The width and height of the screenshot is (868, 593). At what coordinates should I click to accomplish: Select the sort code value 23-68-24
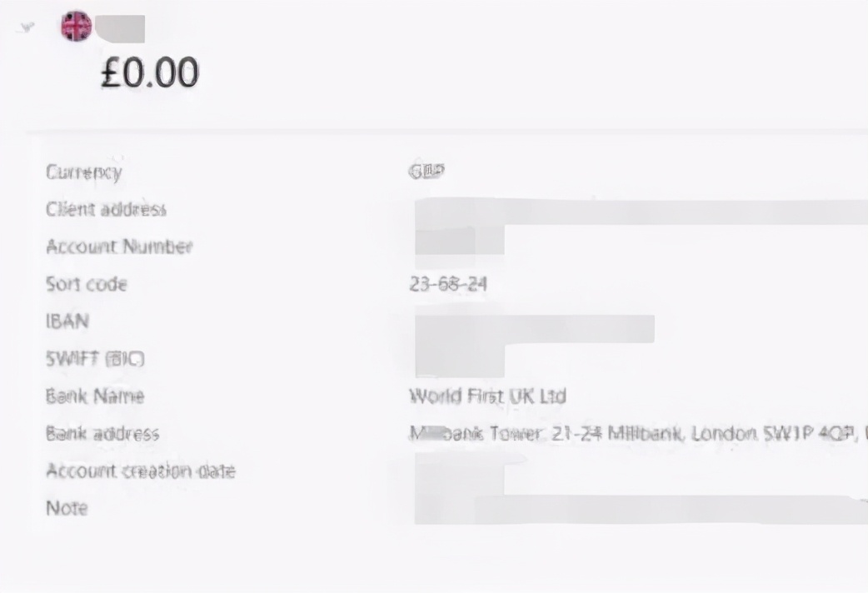(448, 285)
